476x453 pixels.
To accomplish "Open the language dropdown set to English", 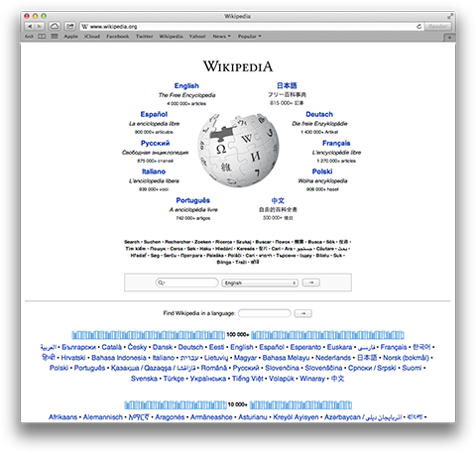I will 260,283.
